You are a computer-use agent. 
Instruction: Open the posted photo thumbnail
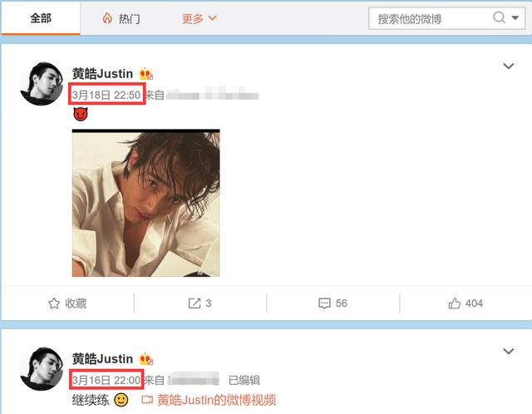point(146,203)
